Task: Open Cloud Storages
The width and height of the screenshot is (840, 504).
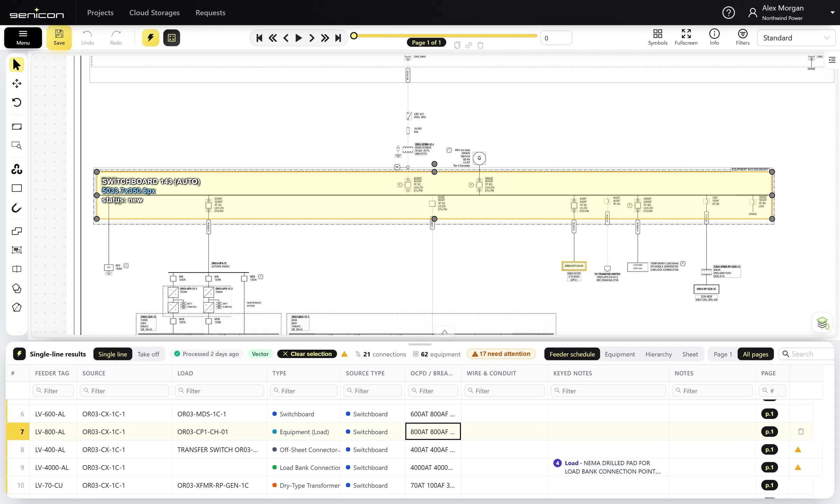Action: [x=154, y=13]
